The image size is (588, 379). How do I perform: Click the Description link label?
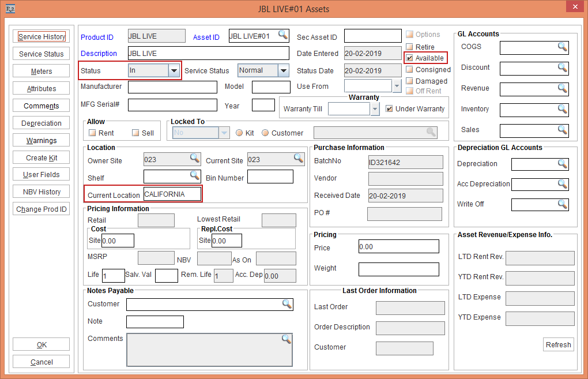tap(99, 53)
